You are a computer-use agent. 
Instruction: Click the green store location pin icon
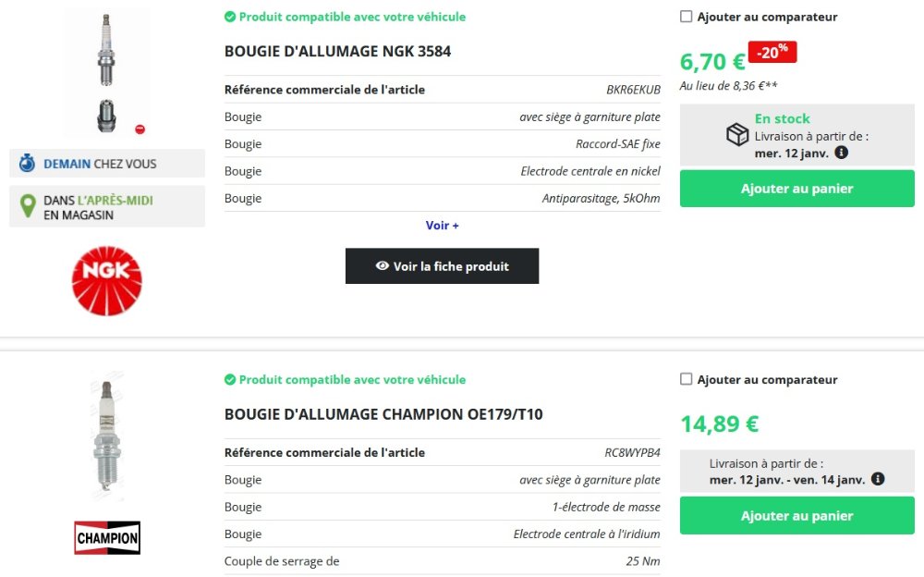(x=28, y=206)
